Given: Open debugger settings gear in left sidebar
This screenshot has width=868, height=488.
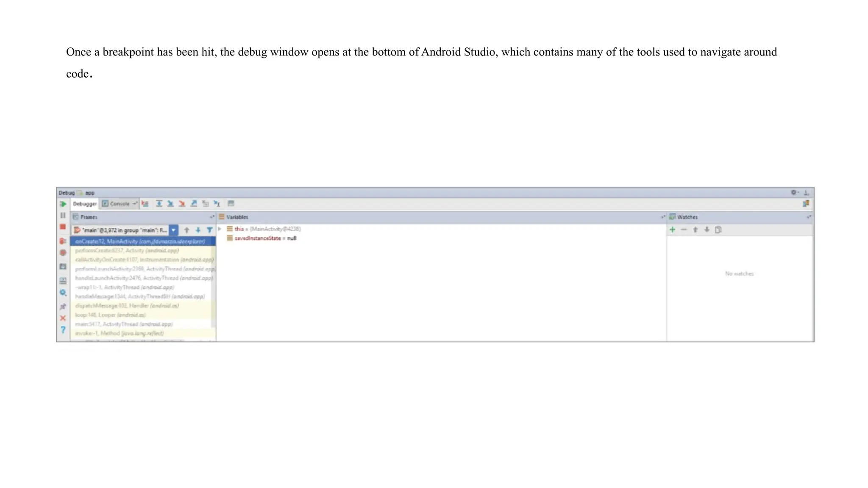Looking at the screenshot, I should click(63, 293).
